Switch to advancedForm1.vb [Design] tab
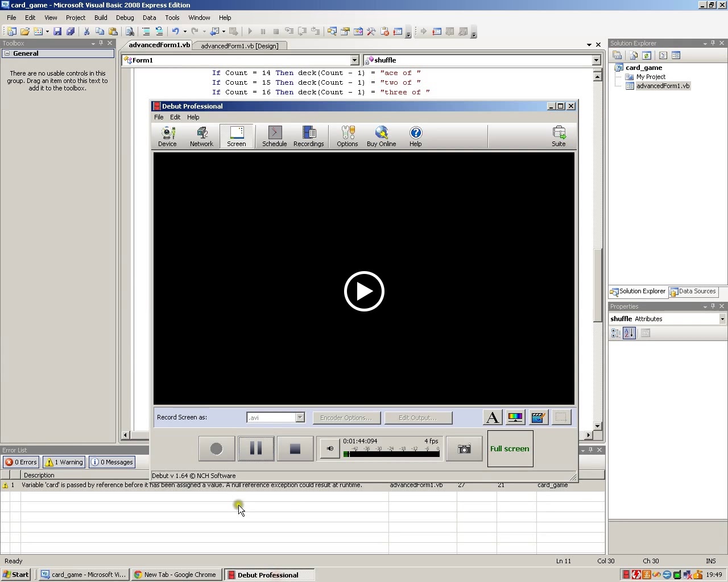728x582 pixels. click(239, 46)
